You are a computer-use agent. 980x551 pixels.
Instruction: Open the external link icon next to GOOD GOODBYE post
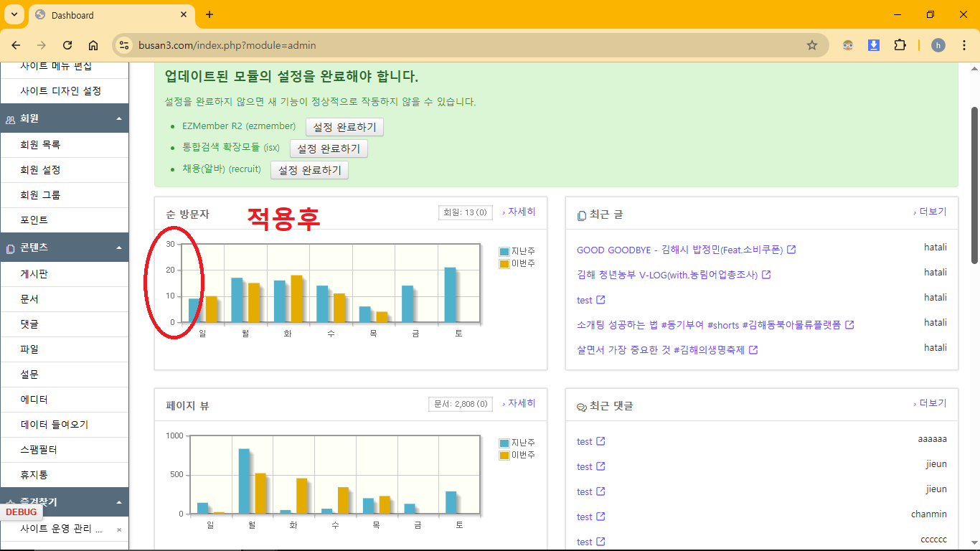click(791, 249)
